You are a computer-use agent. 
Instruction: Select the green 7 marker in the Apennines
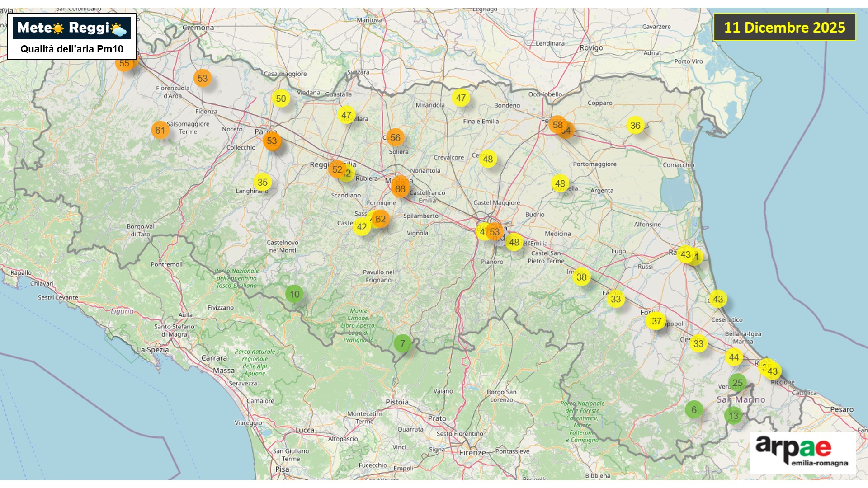point(402,343)
